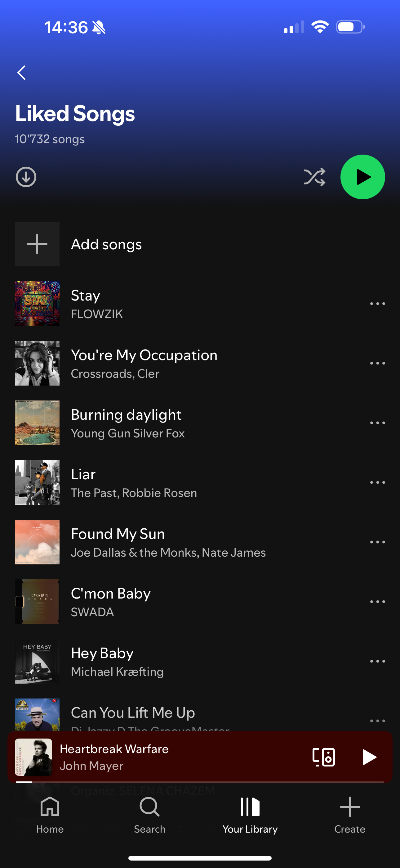Tap the Heartbreak Warfare album thumbnail
400x868 pixels.
pyautogui.click(x=33, y=757)
